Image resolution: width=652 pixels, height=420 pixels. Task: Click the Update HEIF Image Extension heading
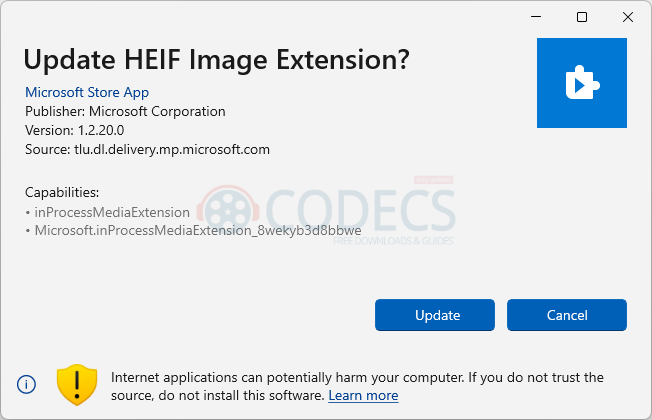[217, 60]
